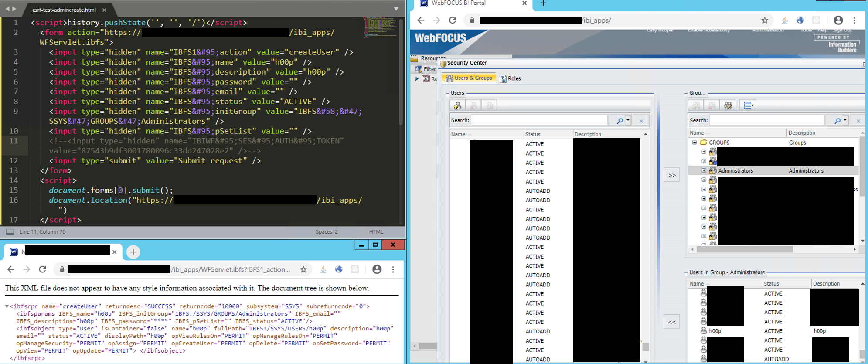
Task: Clear the Groups search with the X icon
Action: pyautogui.click(x=858, y=121)
